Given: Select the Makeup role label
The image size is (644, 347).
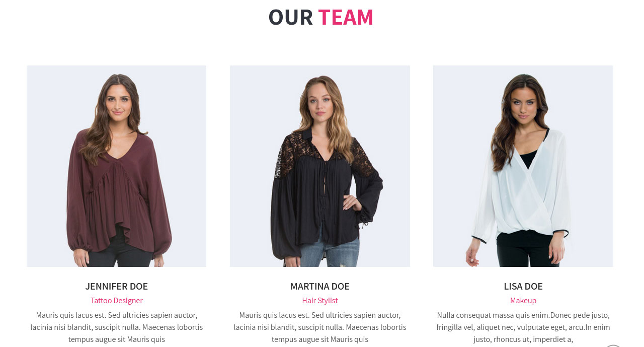Looking at the screenshot, I should (x=523, y=301).
